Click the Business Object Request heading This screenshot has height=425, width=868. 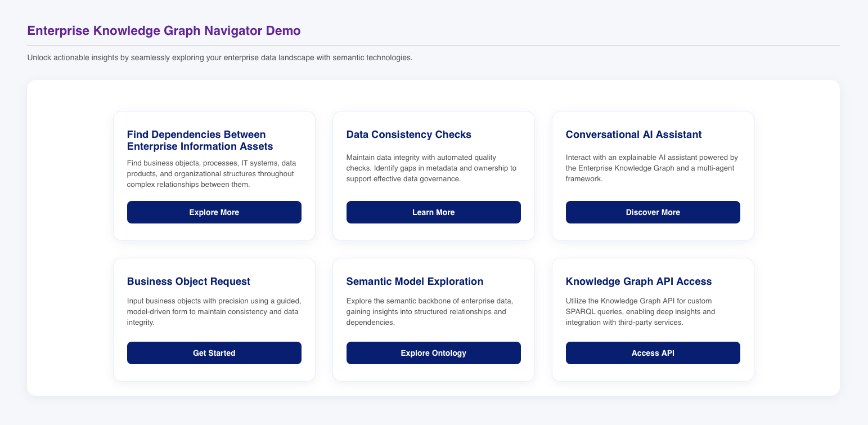click(188, 281)
